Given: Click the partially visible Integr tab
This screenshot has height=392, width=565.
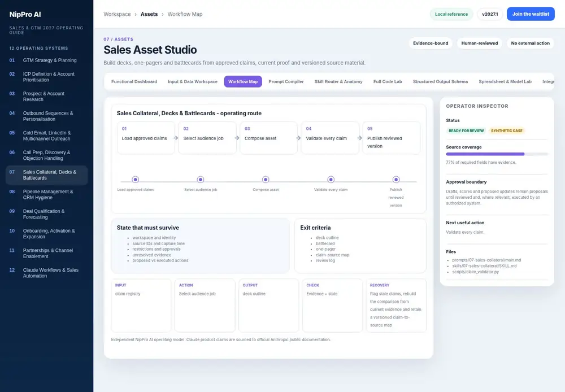Looking at the screenshot, I should point(548,82).
